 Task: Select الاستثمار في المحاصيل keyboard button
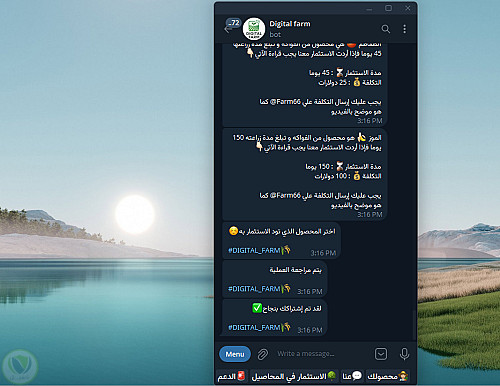[294, 377]
